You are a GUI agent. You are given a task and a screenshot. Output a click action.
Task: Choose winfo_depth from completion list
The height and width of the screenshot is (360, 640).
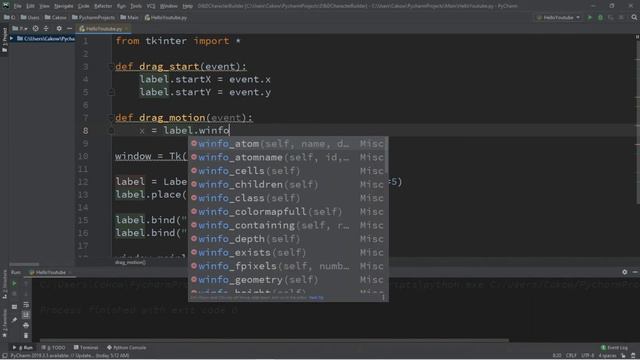point(287,239)
